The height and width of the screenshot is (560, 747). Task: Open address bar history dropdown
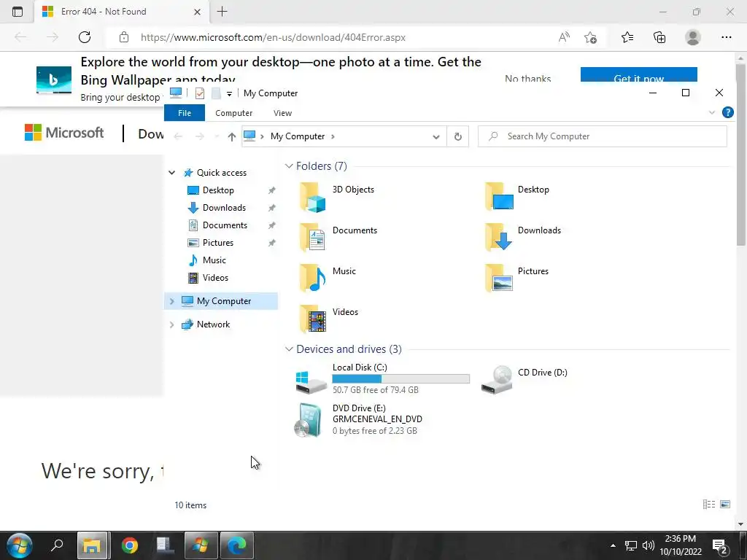coord(436,136)
